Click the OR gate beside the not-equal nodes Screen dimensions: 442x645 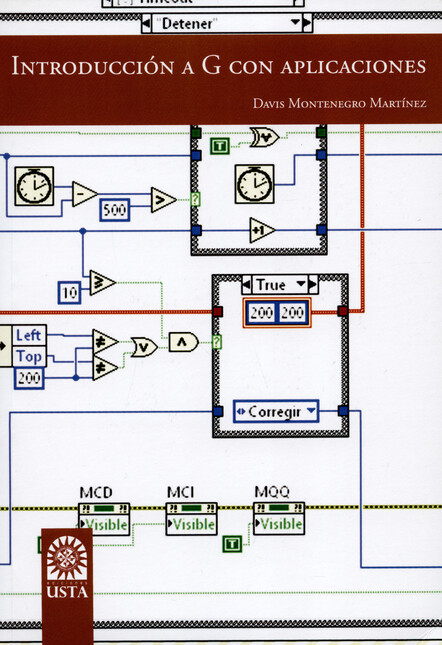[144, 348]
